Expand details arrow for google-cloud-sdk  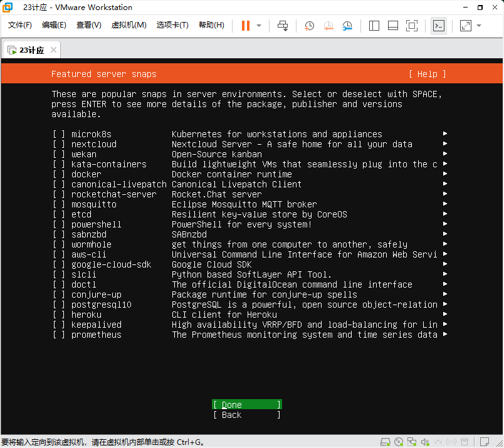pyautogui.click(x=445, y=264)
